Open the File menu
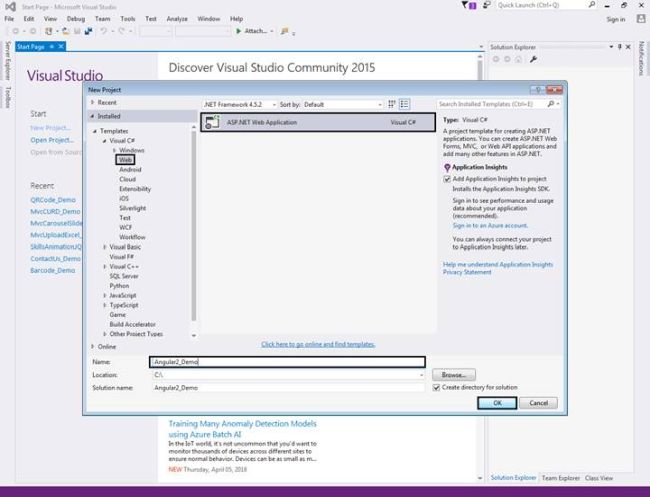 coord(9,19)
